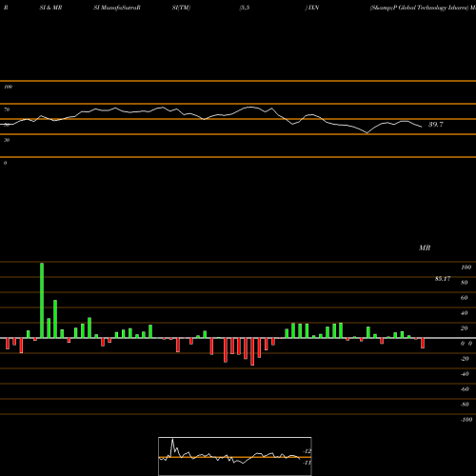
Task: Click the MR label above the bar chart
Action: click(x=425, y=248)
